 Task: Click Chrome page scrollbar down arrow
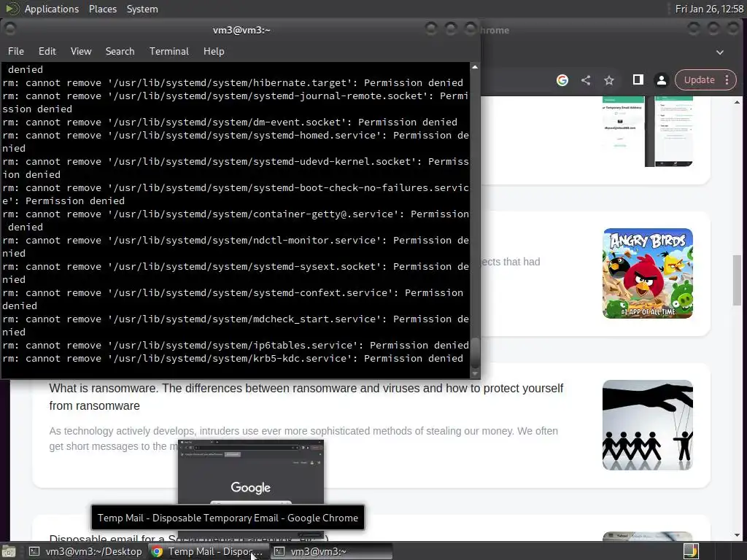coord(737,535)
